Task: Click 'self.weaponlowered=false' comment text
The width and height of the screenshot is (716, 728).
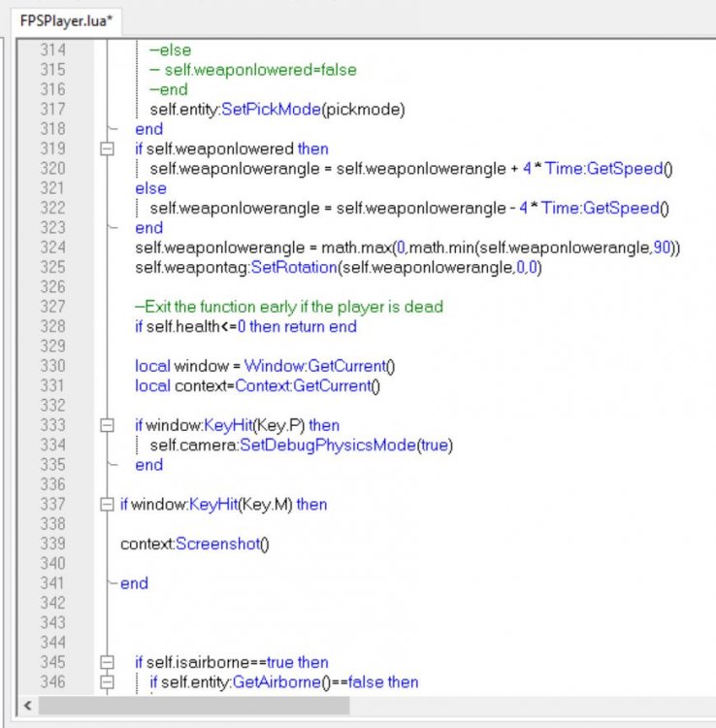Action: pyautogui.click(x=261, y=70)
